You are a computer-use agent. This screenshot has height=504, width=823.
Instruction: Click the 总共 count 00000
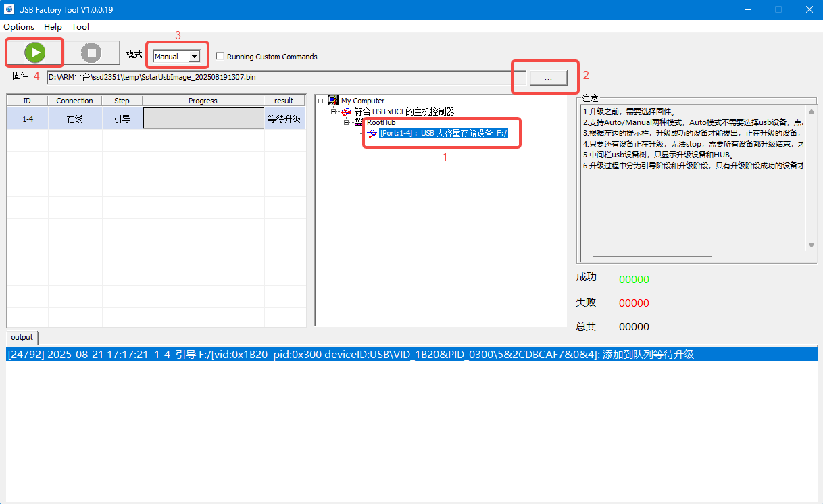pyautogui.click(x=634, y=327)
